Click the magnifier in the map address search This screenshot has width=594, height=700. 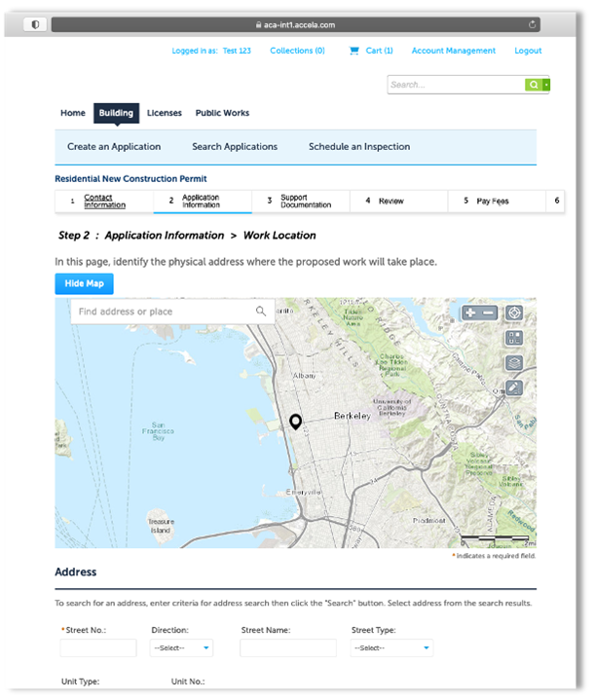pos(261,312)
